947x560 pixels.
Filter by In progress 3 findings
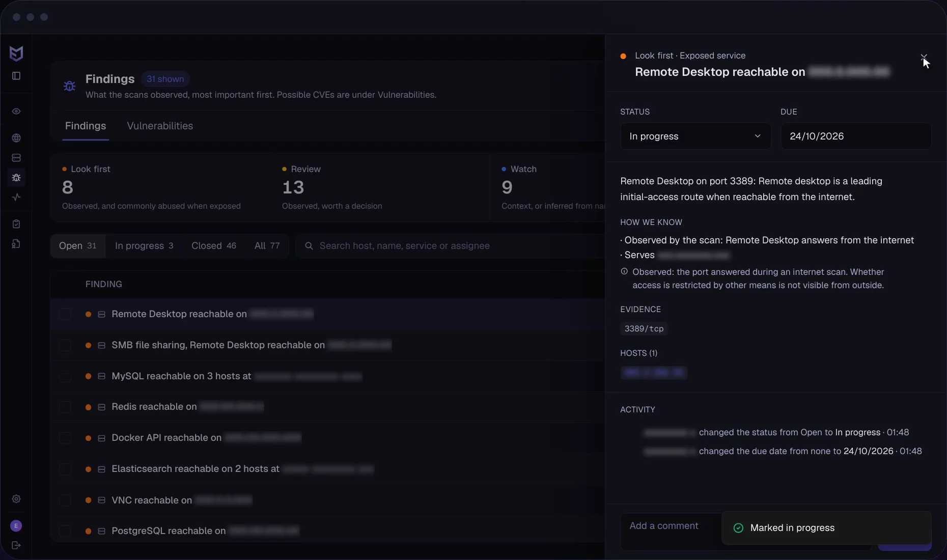(x=144, y=246)
